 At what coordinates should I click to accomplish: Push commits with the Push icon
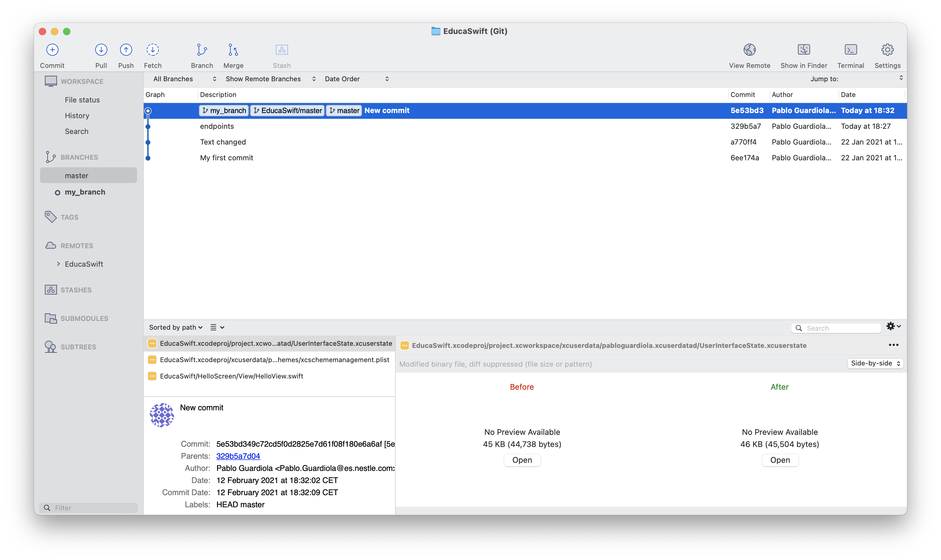point(126,50)
